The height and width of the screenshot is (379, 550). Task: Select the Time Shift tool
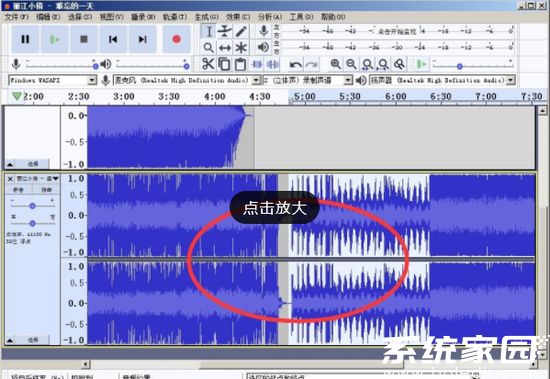click(224, 47)
